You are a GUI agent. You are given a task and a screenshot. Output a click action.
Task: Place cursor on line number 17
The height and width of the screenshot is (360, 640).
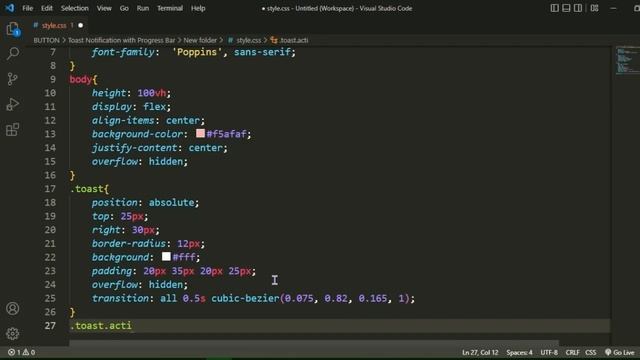tap(50, 189)
